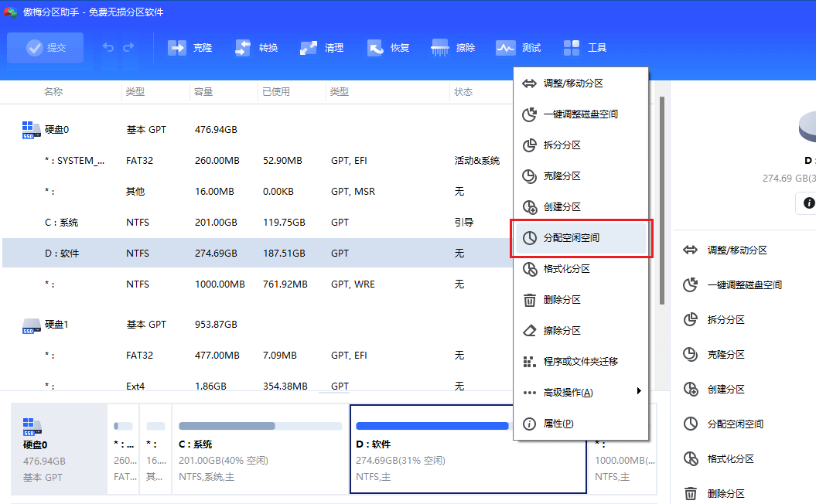Click the 硬盘1 SSD disk icon in list
Viewport: 816px width, 504px height.
click(x=31, y=325)
